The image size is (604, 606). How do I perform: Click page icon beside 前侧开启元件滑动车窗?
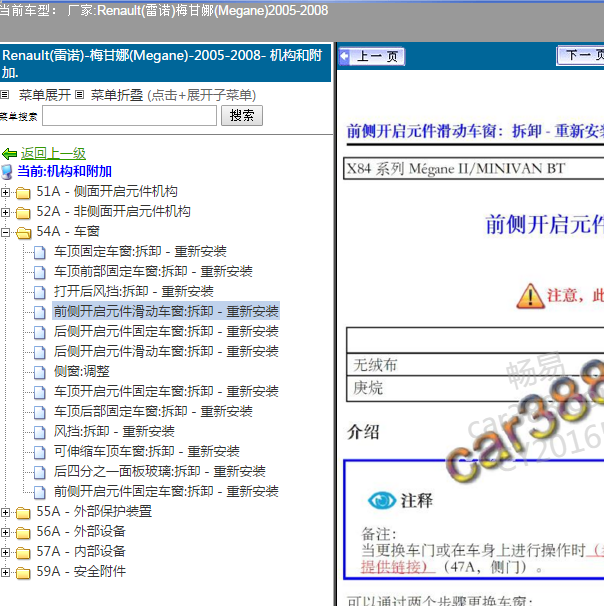pos(39,312)
